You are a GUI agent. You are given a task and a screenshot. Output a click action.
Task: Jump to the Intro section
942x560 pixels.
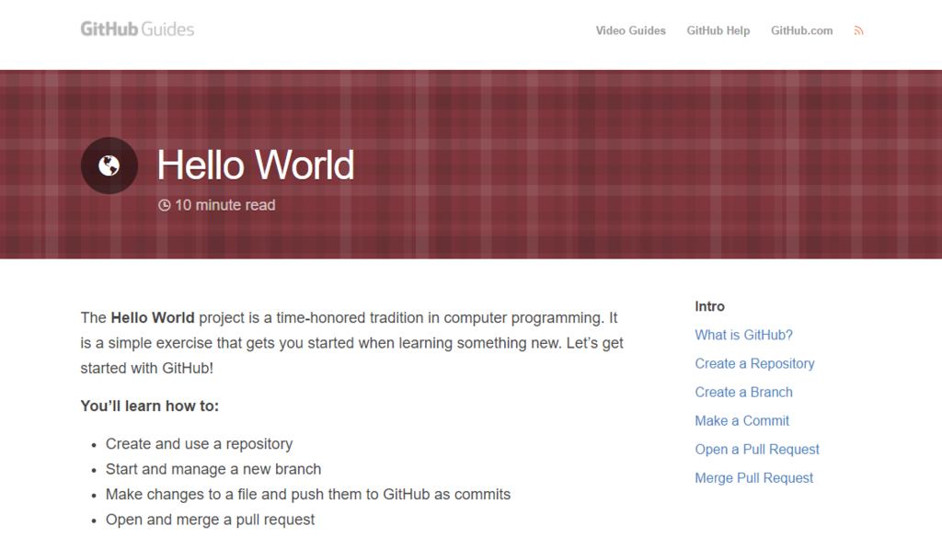coord(709,306)
